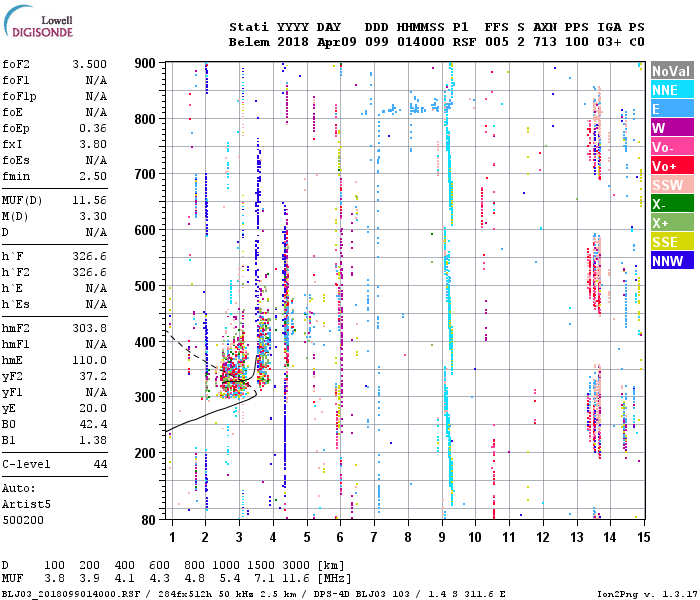Select the Vo+ red legend swatch
The height and width of the screenshot is (600, 700).
(x=672, y=166)
